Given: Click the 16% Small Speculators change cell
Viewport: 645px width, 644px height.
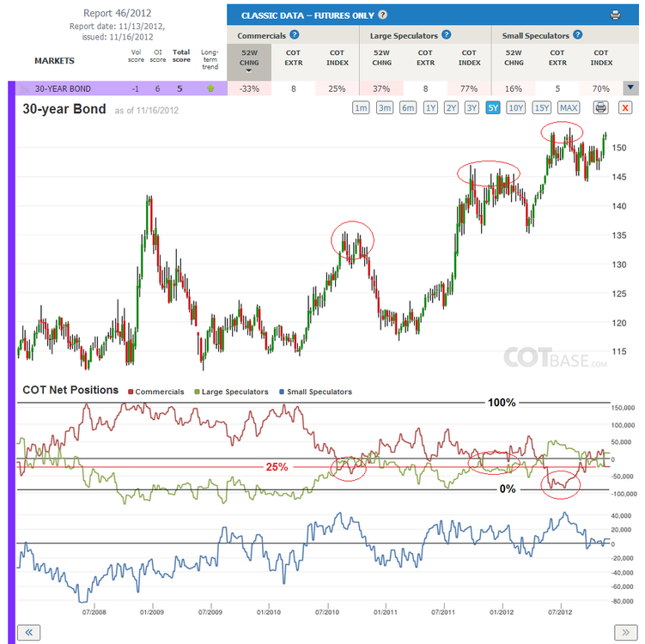Looking at the screenshot, I should coord(514,88).
